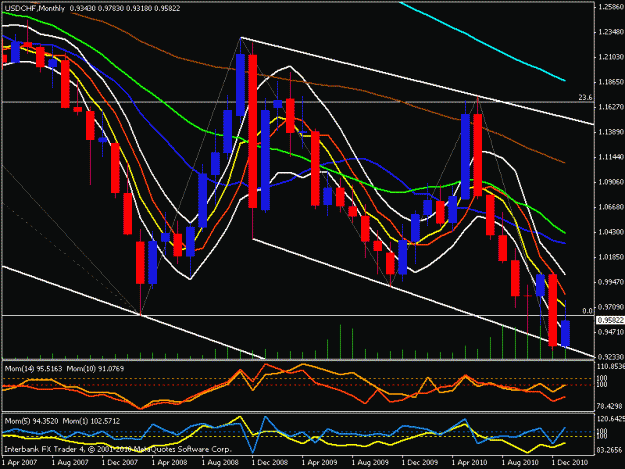Click the current price label 0.95822
The image size is (625, 469).
point(610,320)
